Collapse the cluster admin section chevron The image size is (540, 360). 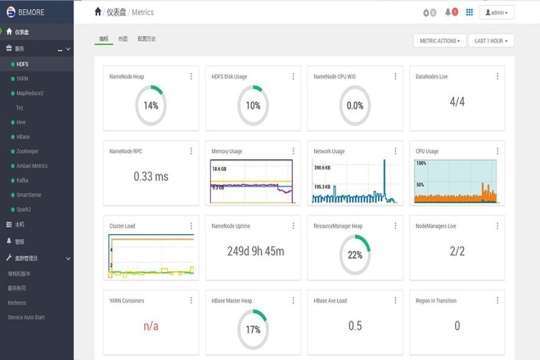click(x=68, y=258)
